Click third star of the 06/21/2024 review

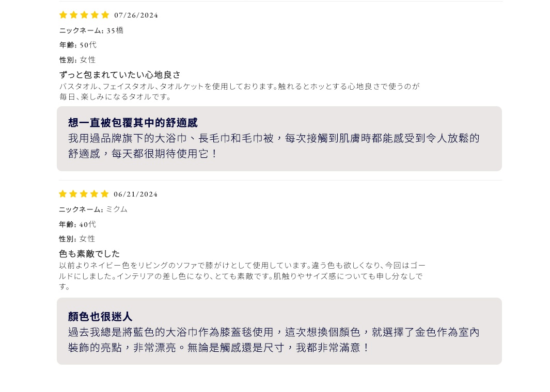(x=84, y=194)
